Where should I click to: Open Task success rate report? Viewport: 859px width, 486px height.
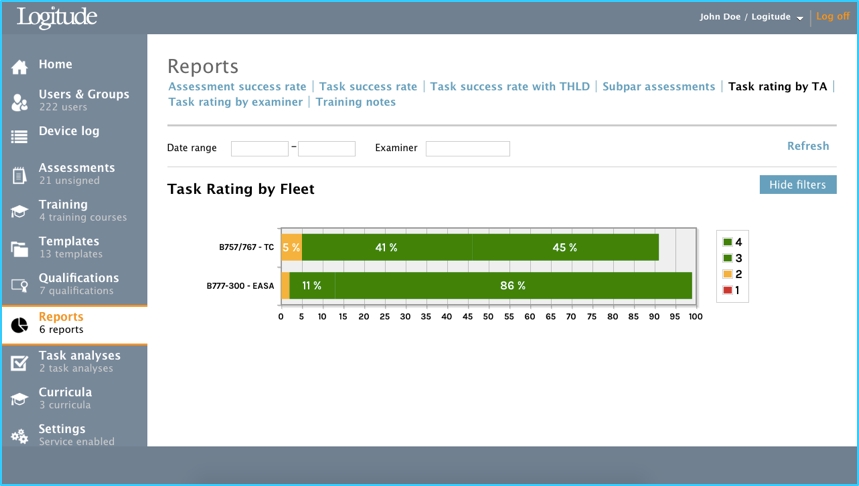coord(368,87)
